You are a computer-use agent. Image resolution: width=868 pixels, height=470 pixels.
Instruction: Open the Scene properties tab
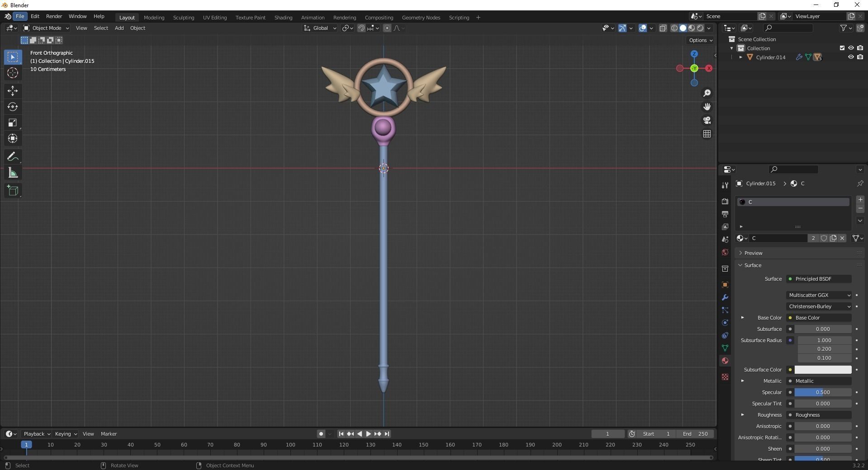point(725,240)
